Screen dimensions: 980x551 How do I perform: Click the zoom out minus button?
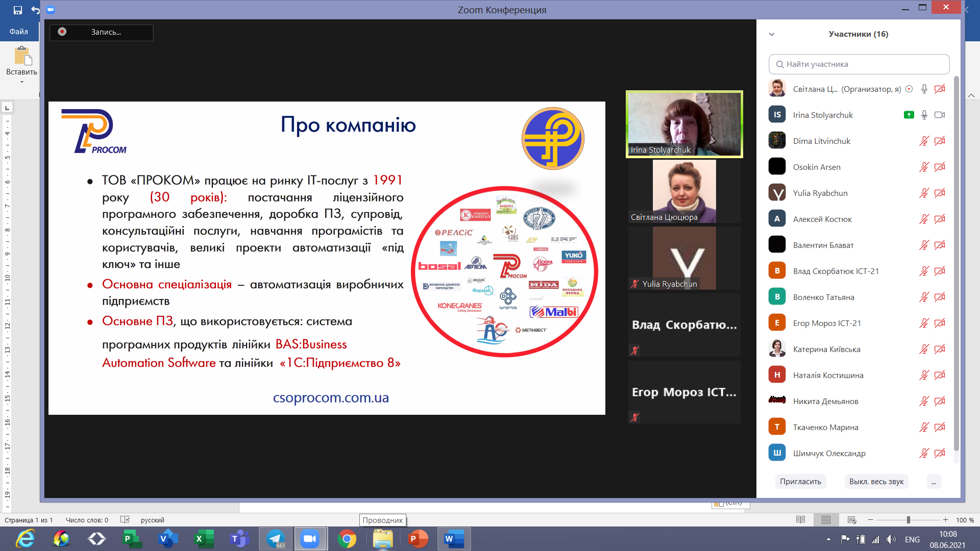(871, 520)
